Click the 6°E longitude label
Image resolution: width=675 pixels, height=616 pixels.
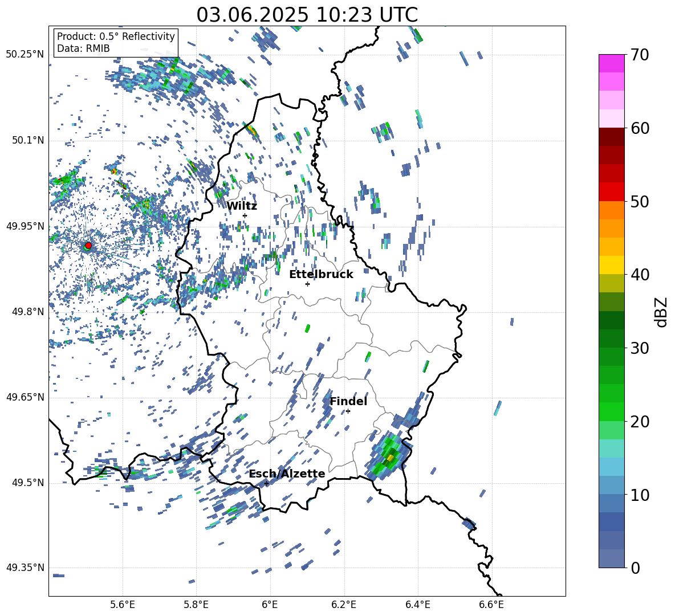point(270,605)
